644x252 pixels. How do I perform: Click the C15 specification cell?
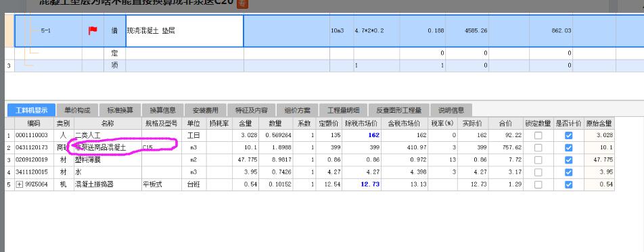point(162,147)
